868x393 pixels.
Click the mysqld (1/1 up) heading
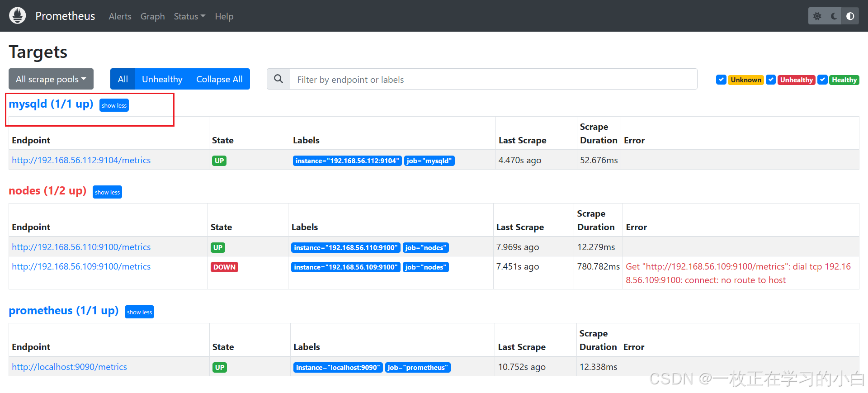51,104
